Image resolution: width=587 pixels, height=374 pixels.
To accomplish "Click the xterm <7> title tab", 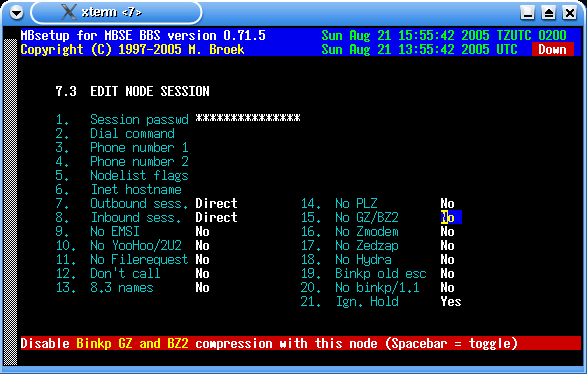I will (116, 12).
